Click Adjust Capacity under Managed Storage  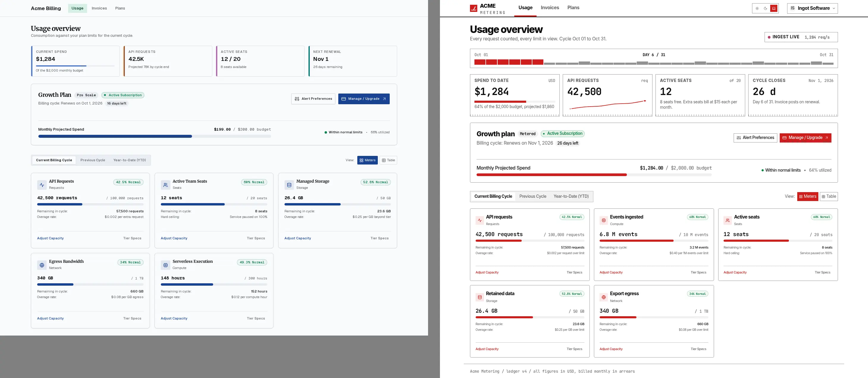(x=298, y=238)
